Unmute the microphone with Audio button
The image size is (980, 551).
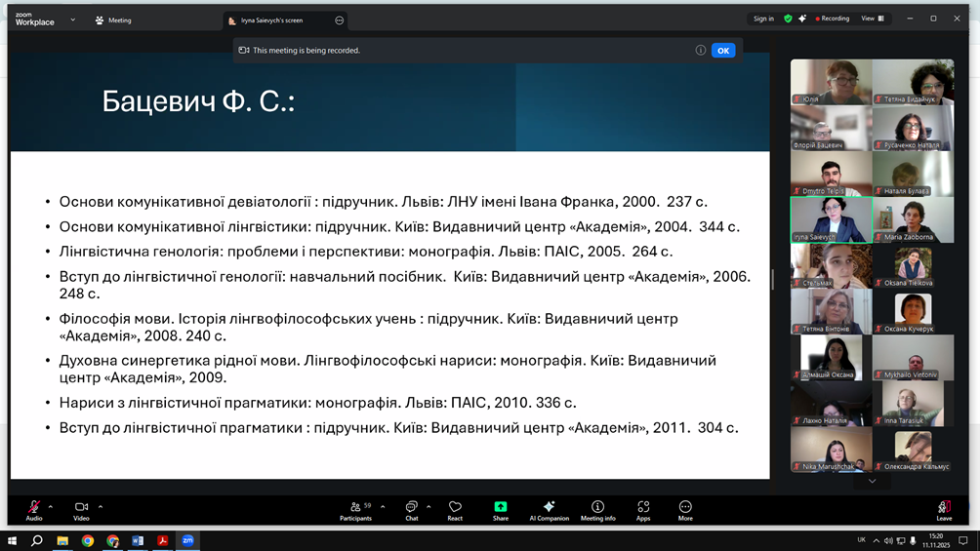[x=34, y=508]
